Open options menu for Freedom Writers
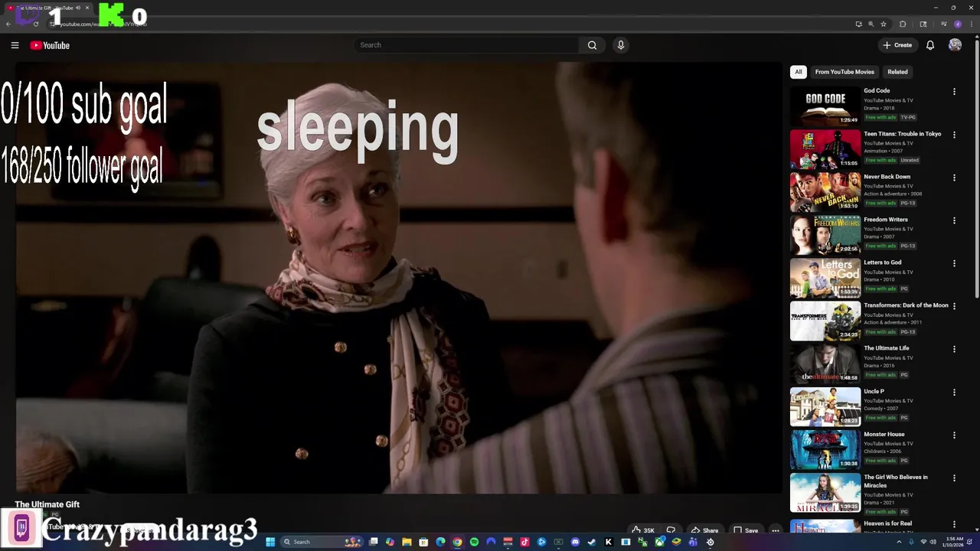 [x=954, y=220]
